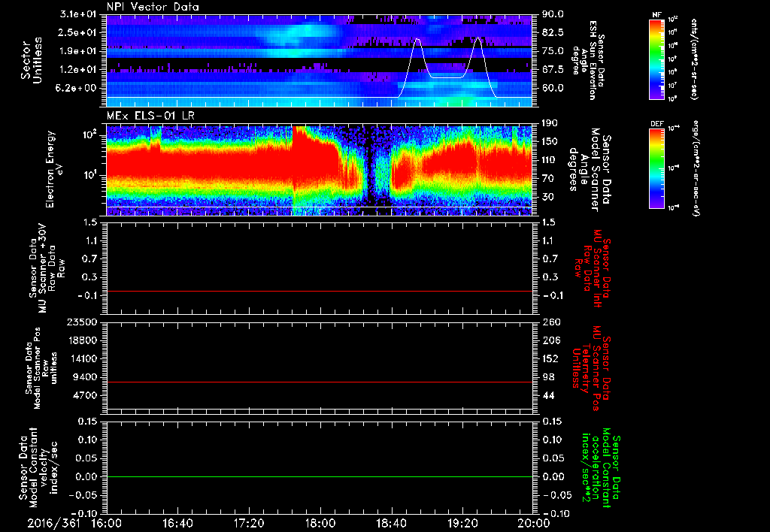Click the '1.2e+01' sector tick value
Screen dimensions: 770x532
(78, 70)
